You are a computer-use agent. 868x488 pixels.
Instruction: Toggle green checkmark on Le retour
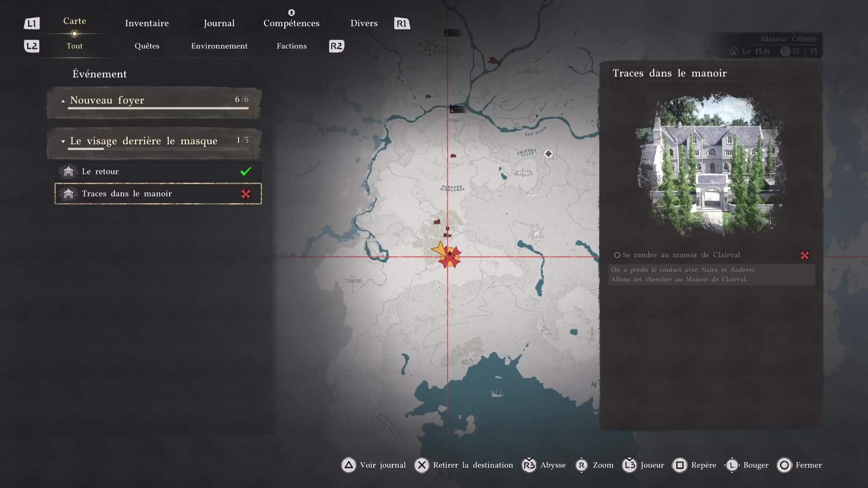click(x=245, y=172)
